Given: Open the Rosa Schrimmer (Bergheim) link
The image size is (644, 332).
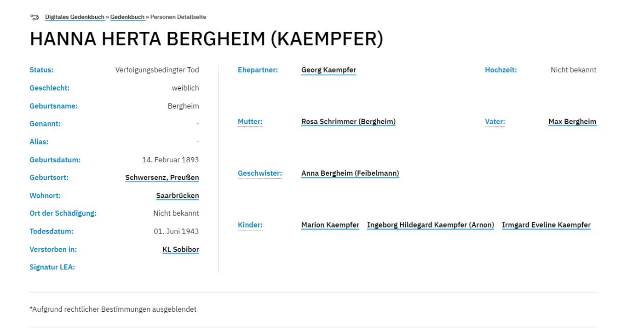Looking at the screenshot, I should [348, 121].
